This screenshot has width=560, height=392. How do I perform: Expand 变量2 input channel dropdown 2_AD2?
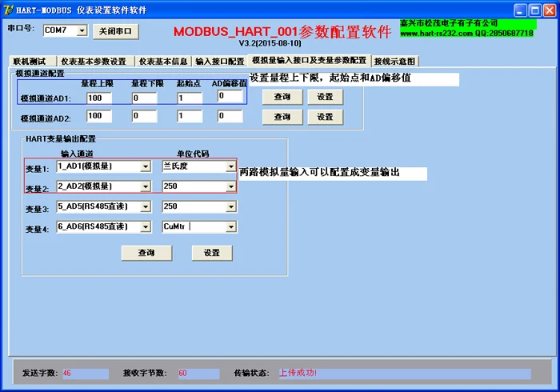pos(146,186)
